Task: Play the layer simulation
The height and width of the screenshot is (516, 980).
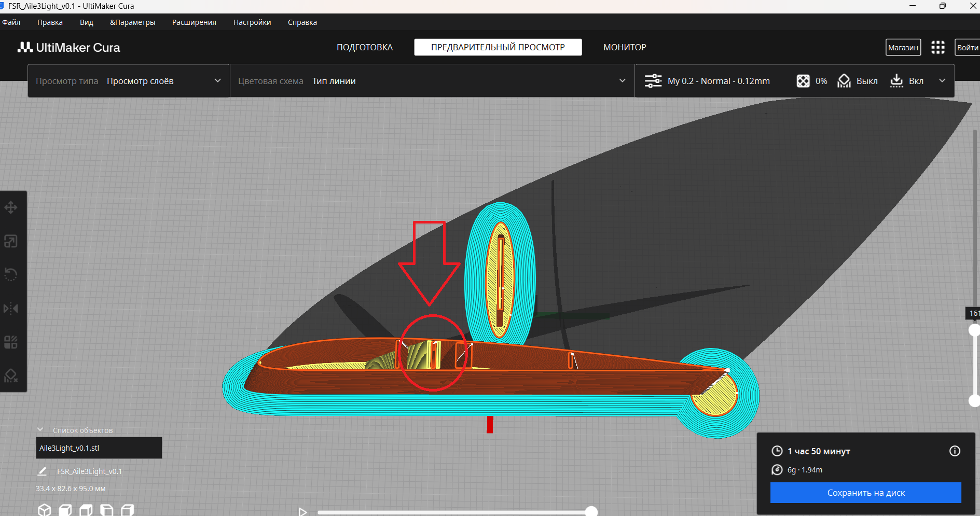Action: tap(303, 512)
